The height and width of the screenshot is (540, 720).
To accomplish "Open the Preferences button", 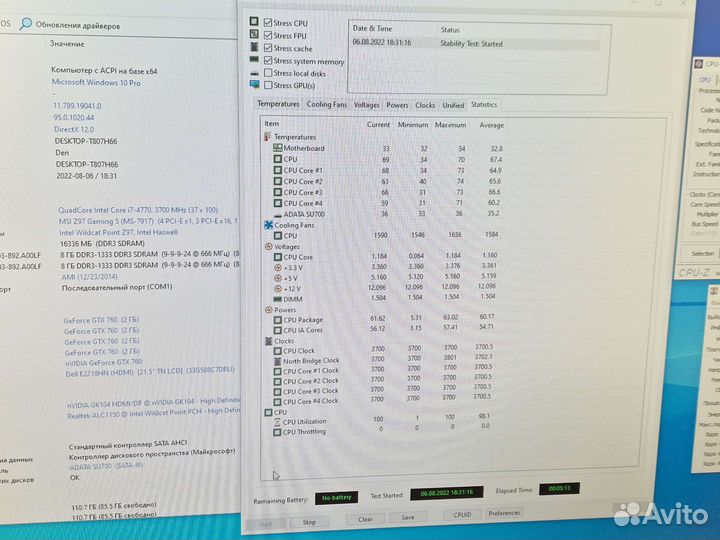I will click(504, 513).
